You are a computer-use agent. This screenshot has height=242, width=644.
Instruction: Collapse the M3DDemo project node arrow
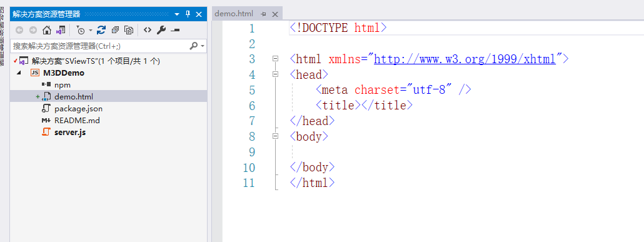(19, 73)
